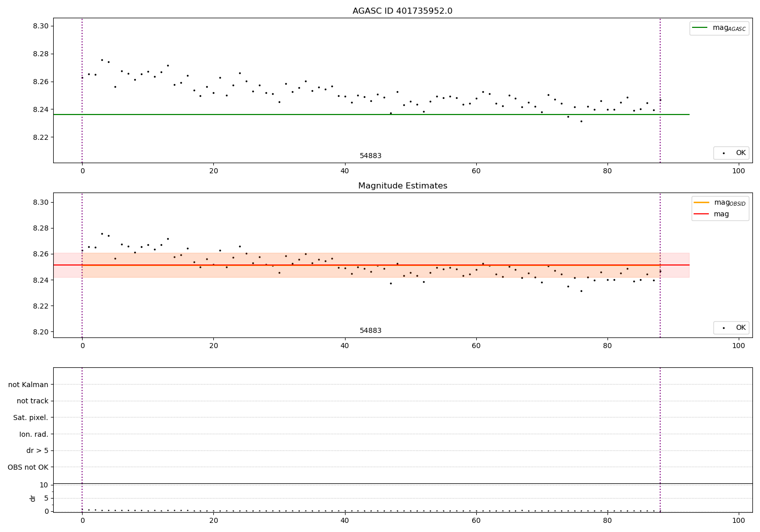Click the x-axis tick label '40' in top plot

click(x=345, y=171)
